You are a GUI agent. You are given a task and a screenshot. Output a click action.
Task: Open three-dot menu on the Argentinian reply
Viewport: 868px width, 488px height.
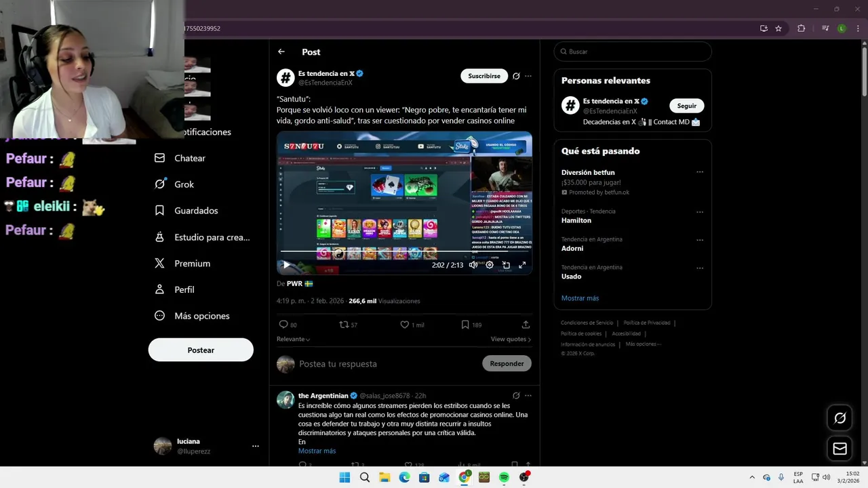point(528,396)
